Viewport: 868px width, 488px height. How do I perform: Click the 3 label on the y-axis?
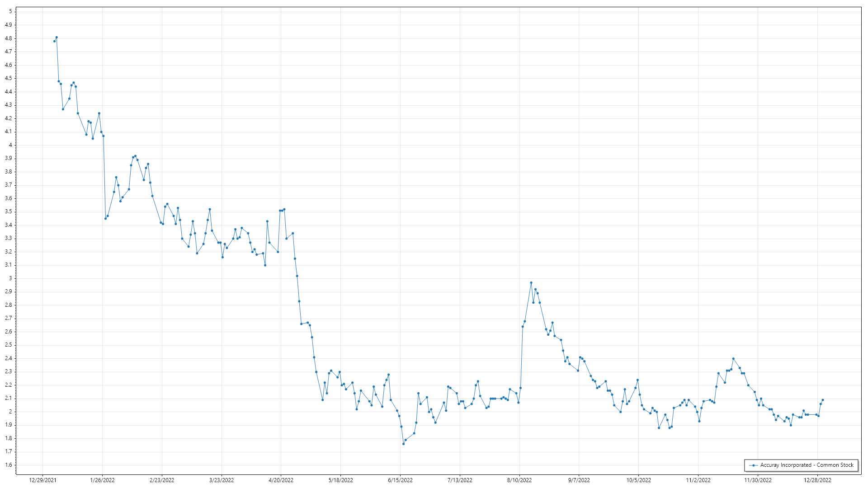10,278
